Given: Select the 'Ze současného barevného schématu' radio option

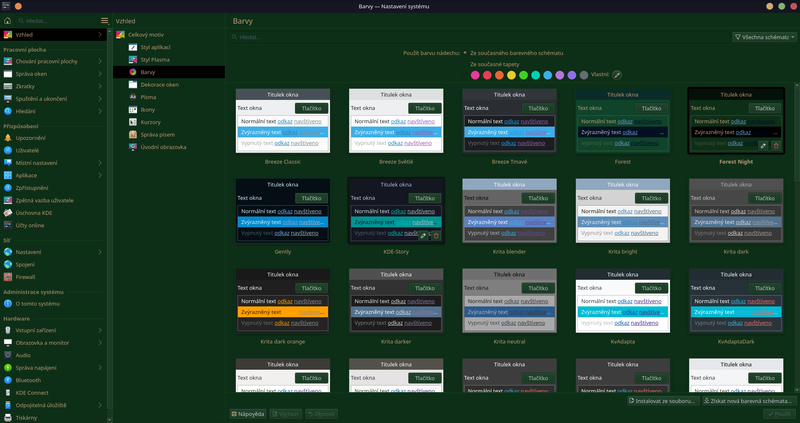Looking at the screenshot, I should 466,52.
